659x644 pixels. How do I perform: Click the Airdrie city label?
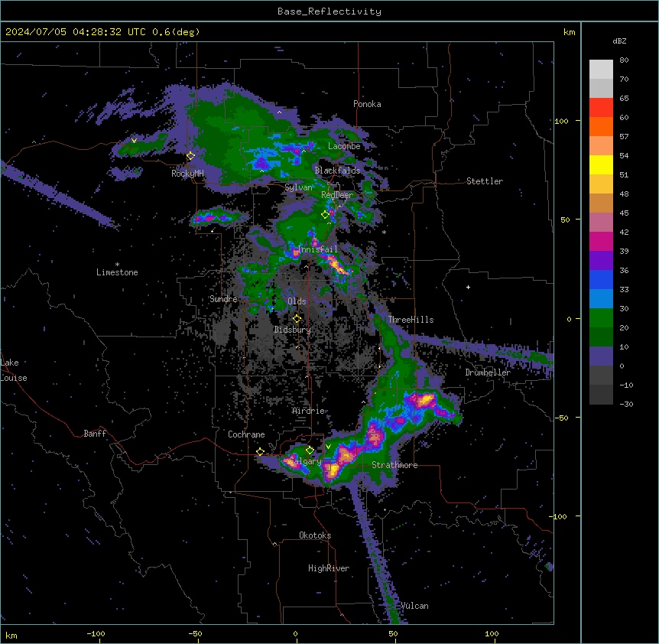pos(309,411)
